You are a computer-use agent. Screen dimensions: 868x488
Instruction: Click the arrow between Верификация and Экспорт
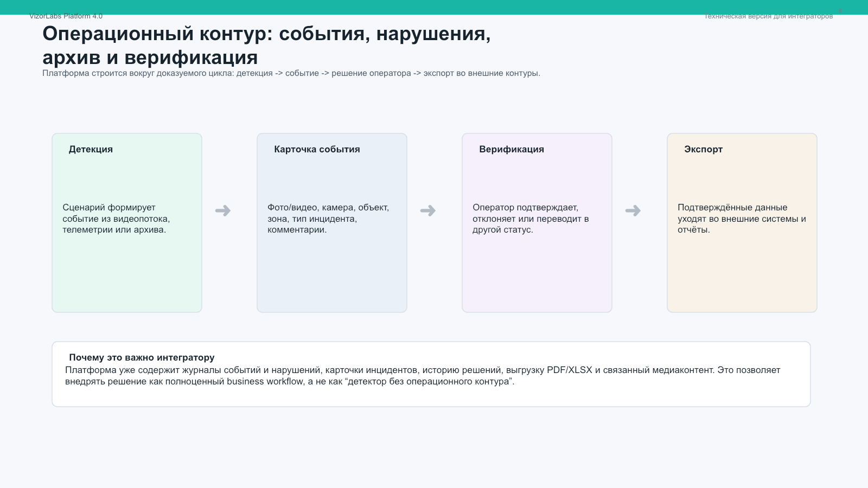(633, 210)
